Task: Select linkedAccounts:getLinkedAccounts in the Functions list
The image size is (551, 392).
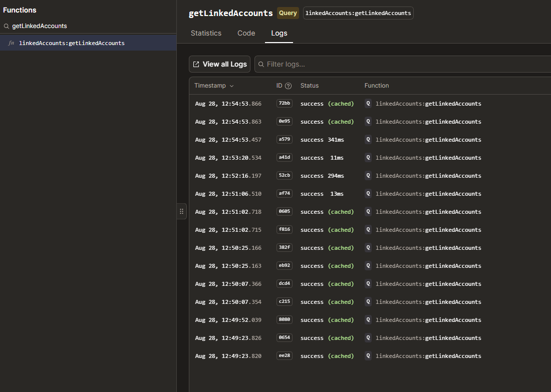Action: tap(88, 43)
